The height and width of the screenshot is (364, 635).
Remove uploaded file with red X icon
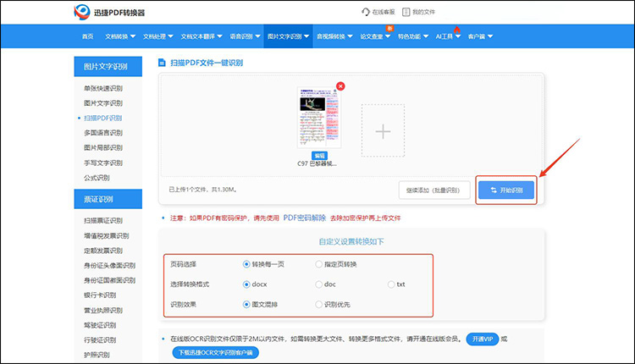340,86
